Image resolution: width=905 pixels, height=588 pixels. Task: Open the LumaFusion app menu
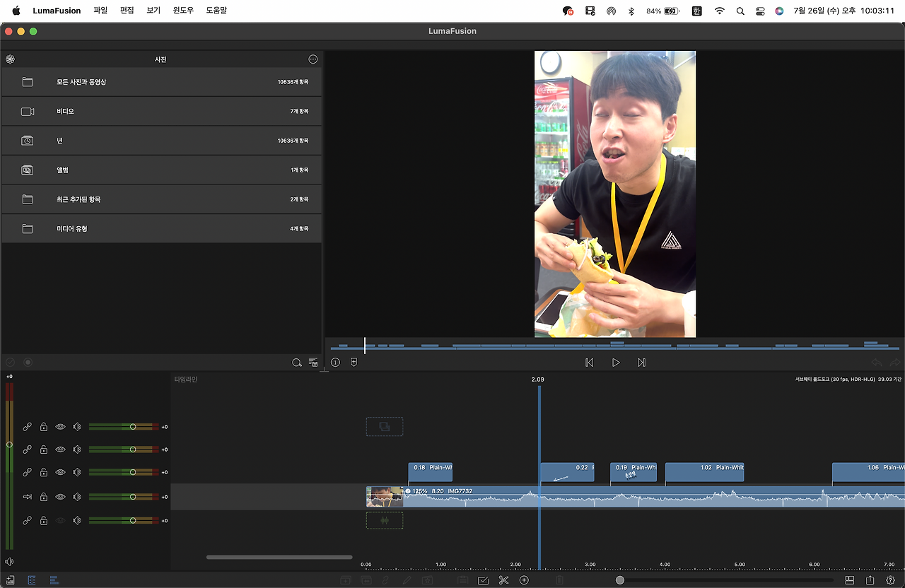pyautogui.click(x=57, y=11)
